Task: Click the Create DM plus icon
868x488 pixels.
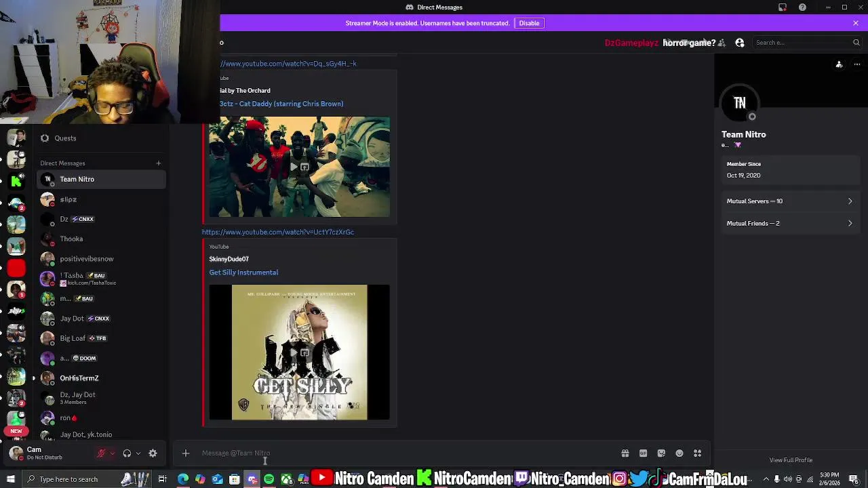Action: pos(158,163)
